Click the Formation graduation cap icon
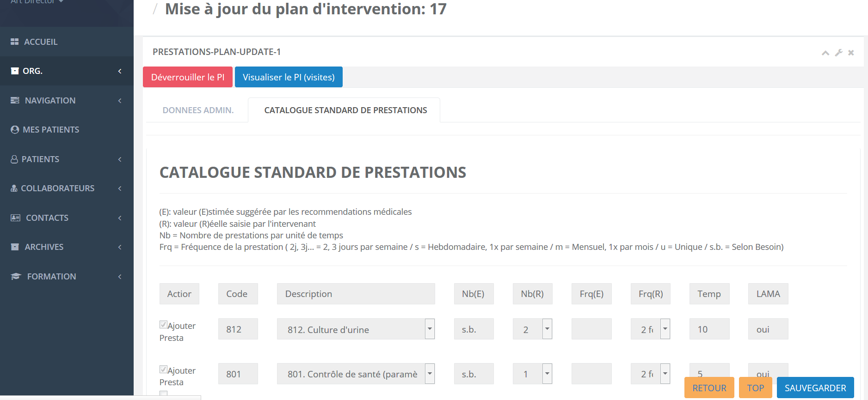868x400 pixels. [x=16, y=276]
